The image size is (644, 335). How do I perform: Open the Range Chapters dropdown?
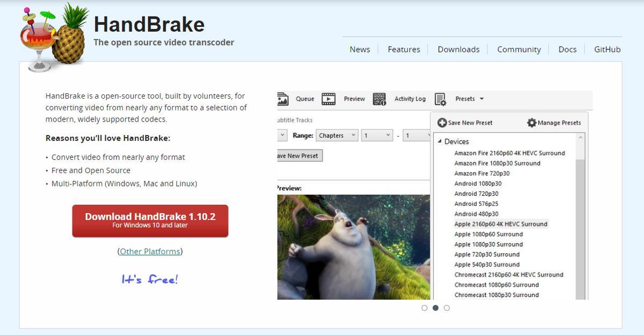pyautogui.click(x=337, y=136)
